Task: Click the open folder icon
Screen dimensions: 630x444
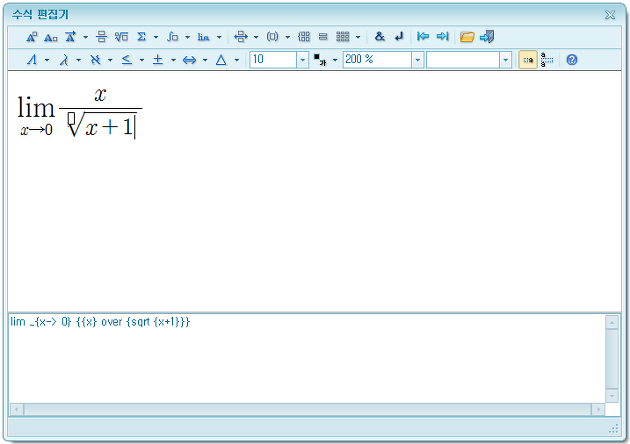Action: coord(467,37)
